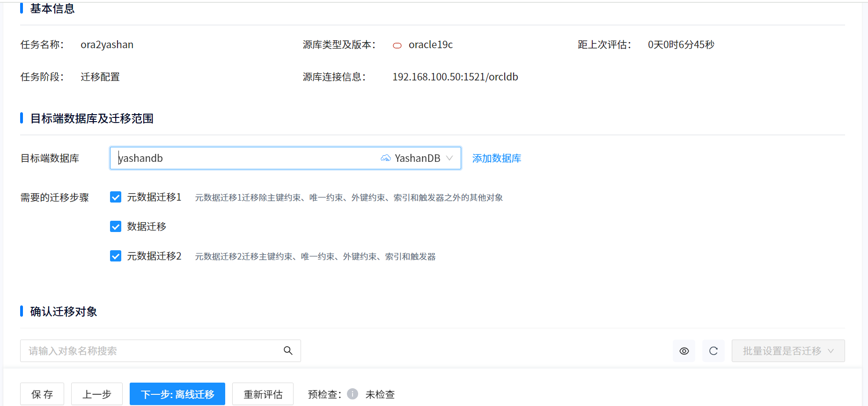Click the 需要的迁移步骤 label
This screenshot has width=868, height=406.
click(54, 197)
